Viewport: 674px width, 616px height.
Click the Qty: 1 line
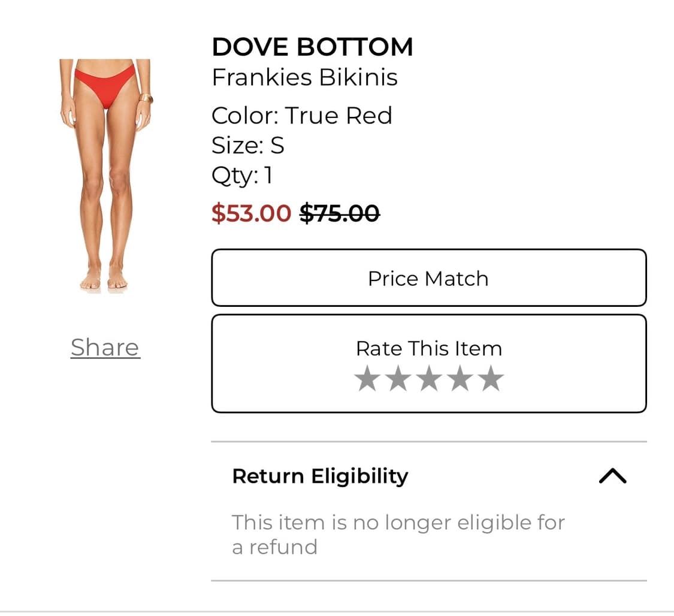242,175
